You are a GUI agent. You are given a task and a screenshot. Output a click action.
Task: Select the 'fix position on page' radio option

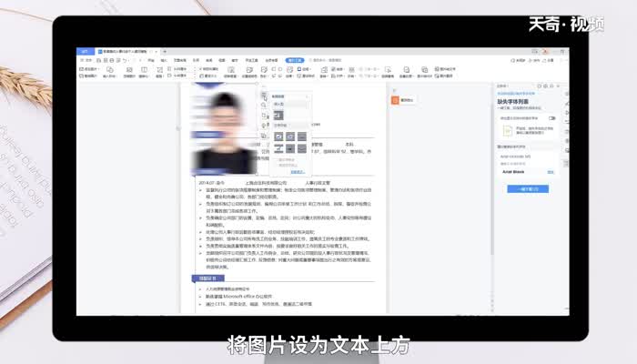287,166
